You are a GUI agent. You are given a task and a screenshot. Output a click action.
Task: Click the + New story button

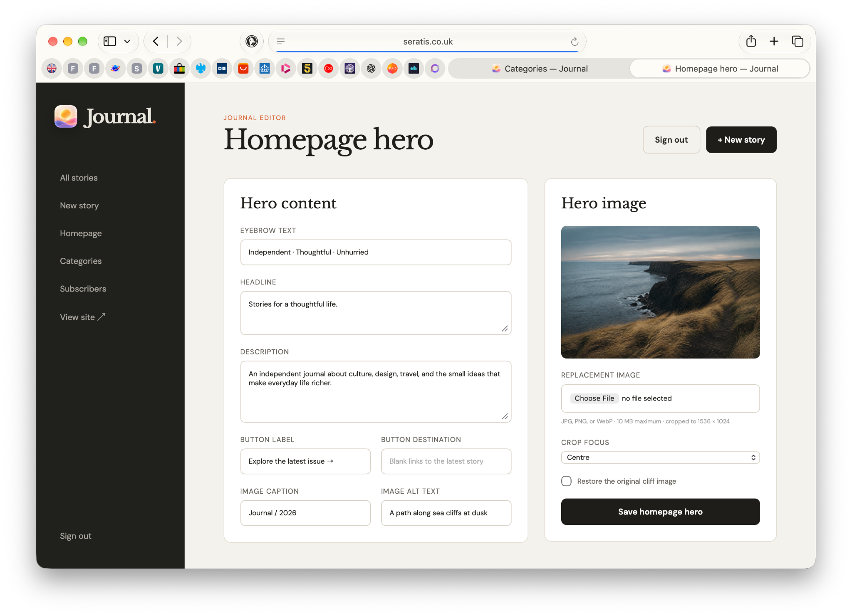[x=741, y=140]
